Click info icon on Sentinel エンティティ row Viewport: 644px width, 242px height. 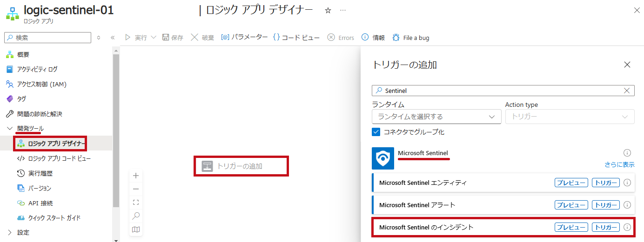pyautogui.click(x=627, y=183)
